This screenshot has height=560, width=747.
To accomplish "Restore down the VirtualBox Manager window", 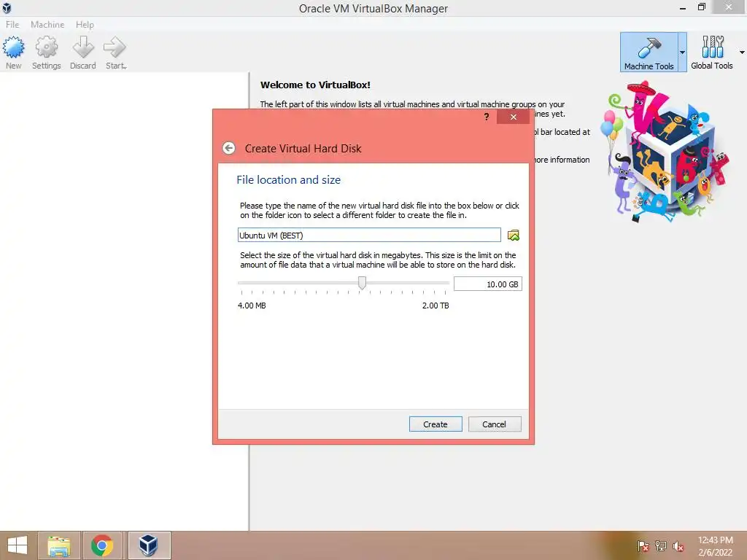I will pos(701,7).
